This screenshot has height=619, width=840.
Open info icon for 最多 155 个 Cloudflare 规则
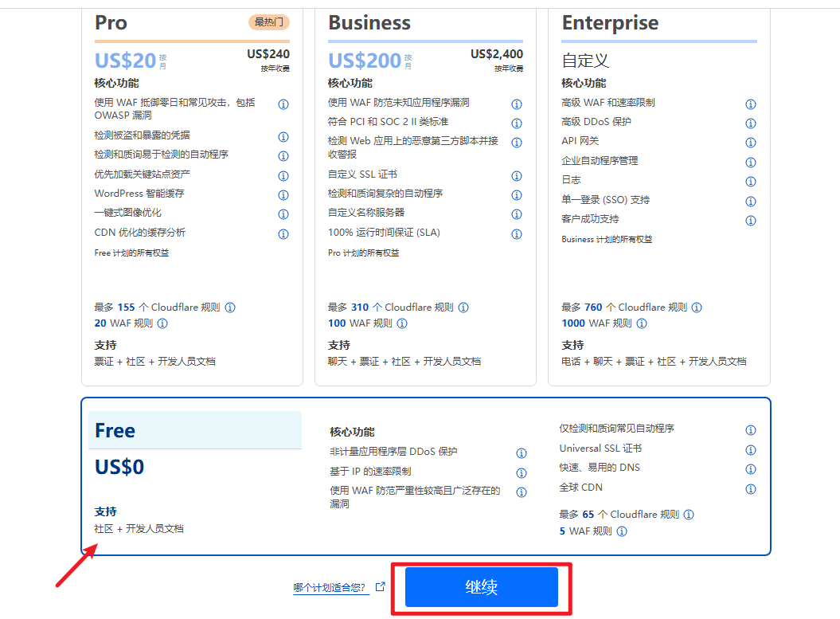click(230, 308)
